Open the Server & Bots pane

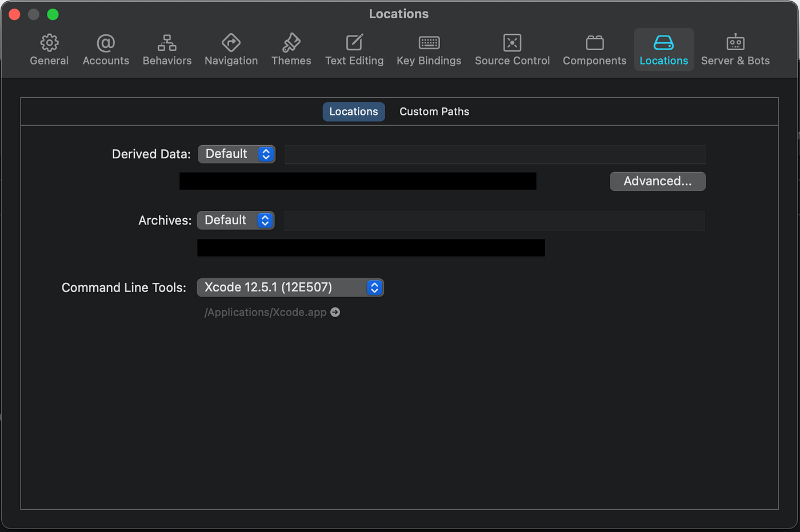tap(735, 50)
